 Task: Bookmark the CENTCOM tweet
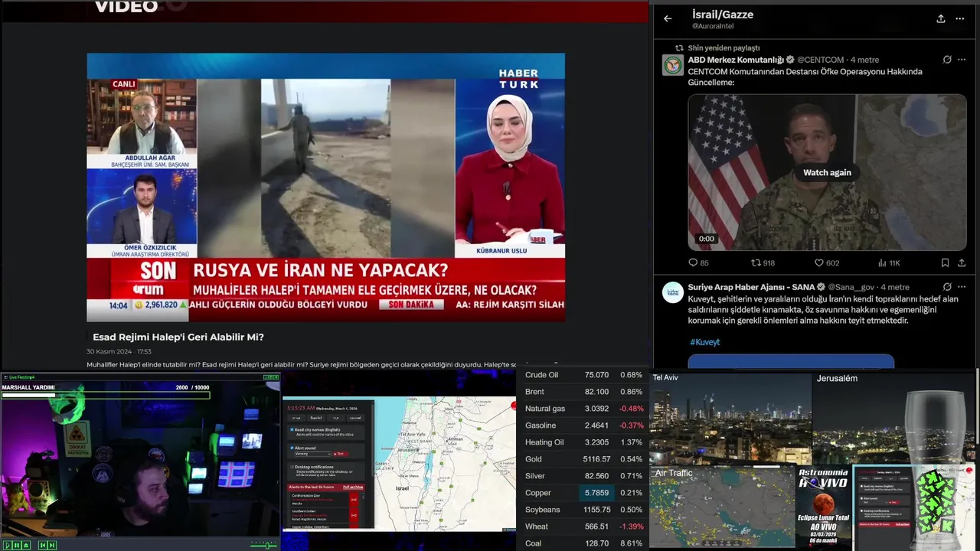click(x=946, y=262)
